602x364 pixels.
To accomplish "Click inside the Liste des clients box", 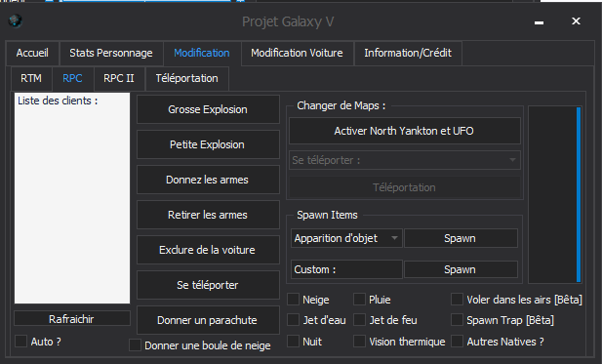I will point(72,198).
